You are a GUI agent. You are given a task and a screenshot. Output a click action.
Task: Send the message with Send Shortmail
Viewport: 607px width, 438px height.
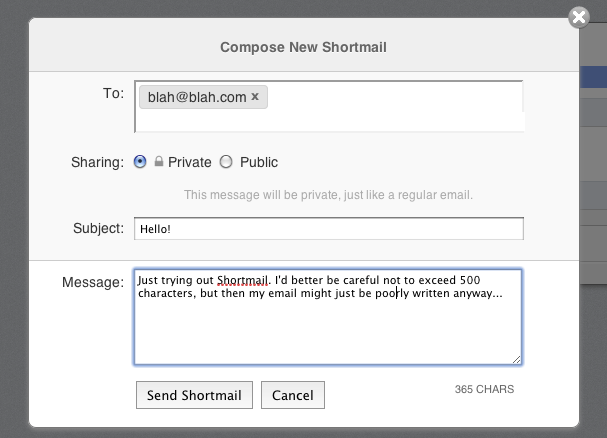[194, 395]
